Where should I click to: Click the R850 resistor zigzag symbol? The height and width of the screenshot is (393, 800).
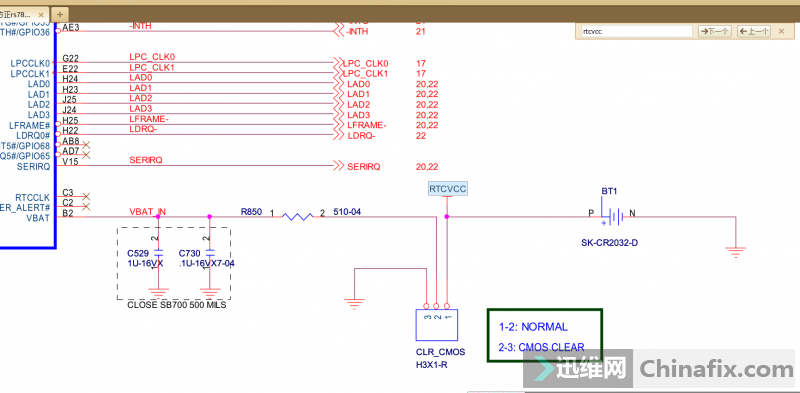[297, 217]
